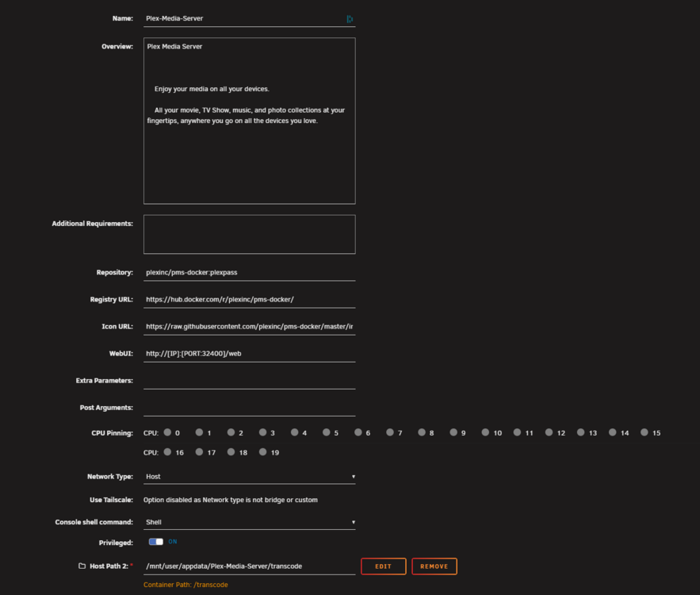700x595 pixels.
Task: Click the Additional Requirements text box
Action: click(x=249, y=235)
